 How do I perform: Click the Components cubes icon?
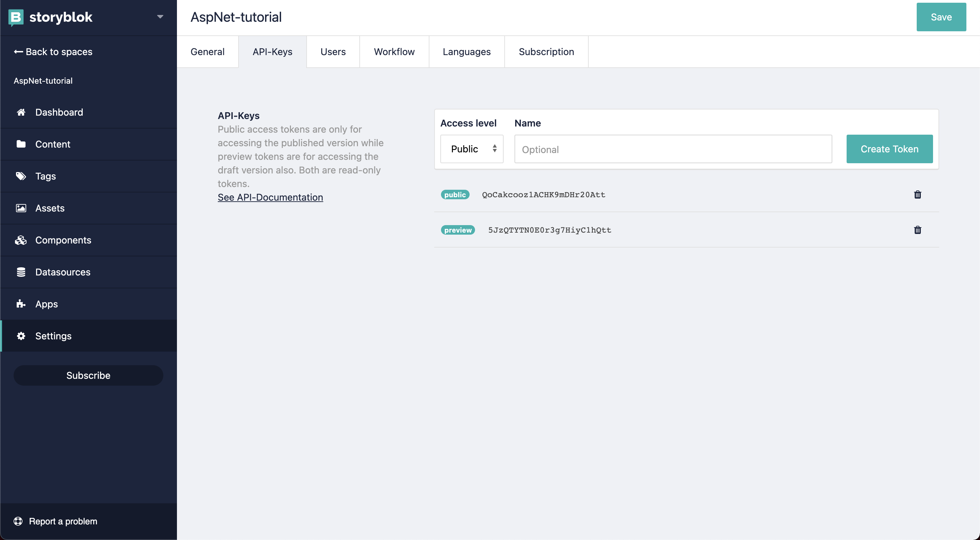(21, 240)
